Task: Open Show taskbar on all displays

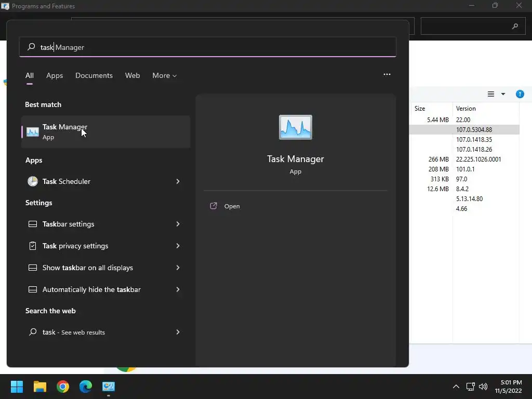Action: [x=105, y=268]
